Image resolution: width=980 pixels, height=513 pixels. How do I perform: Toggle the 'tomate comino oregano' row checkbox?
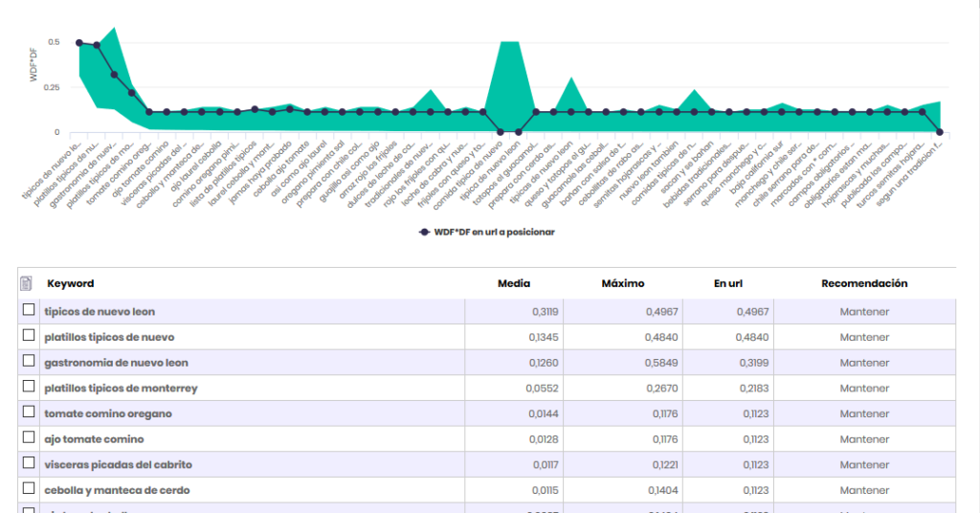tap(29, 413)
